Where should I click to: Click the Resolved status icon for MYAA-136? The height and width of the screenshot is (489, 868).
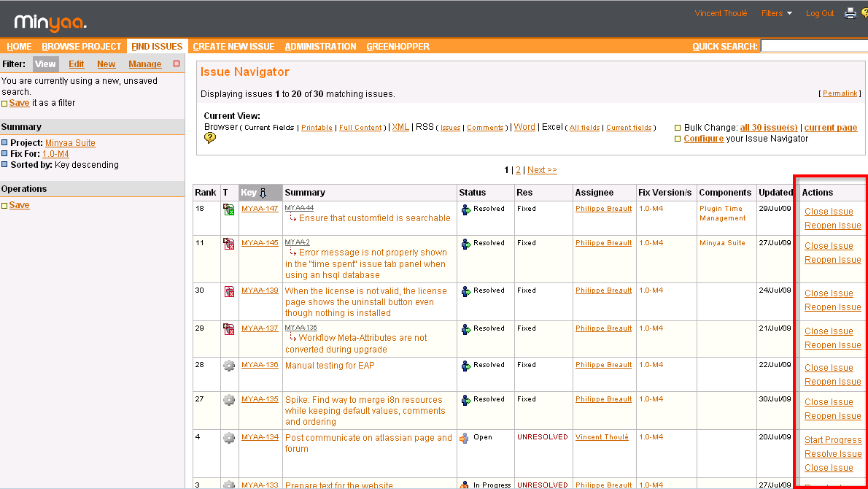[465, 366]
